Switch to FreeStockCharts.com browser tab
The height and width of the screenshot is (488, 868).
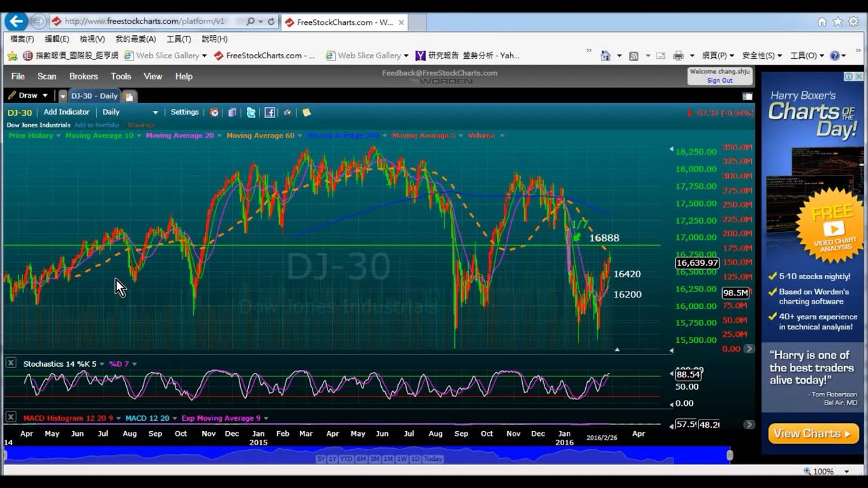pos(344,22)
